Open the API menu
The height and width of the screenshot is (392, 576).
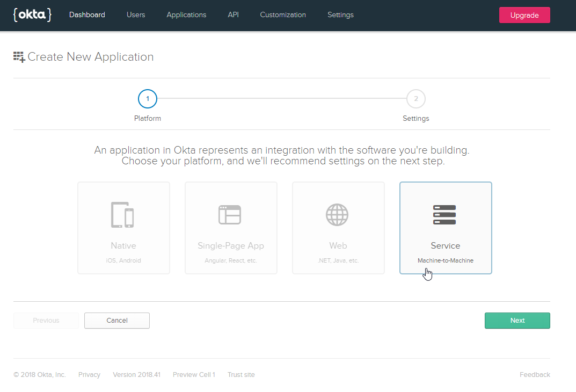(233, 15)
